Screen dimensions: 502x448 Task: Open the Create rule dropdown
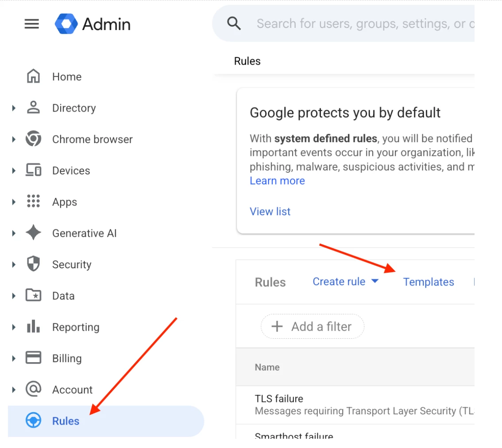point(345,282)
